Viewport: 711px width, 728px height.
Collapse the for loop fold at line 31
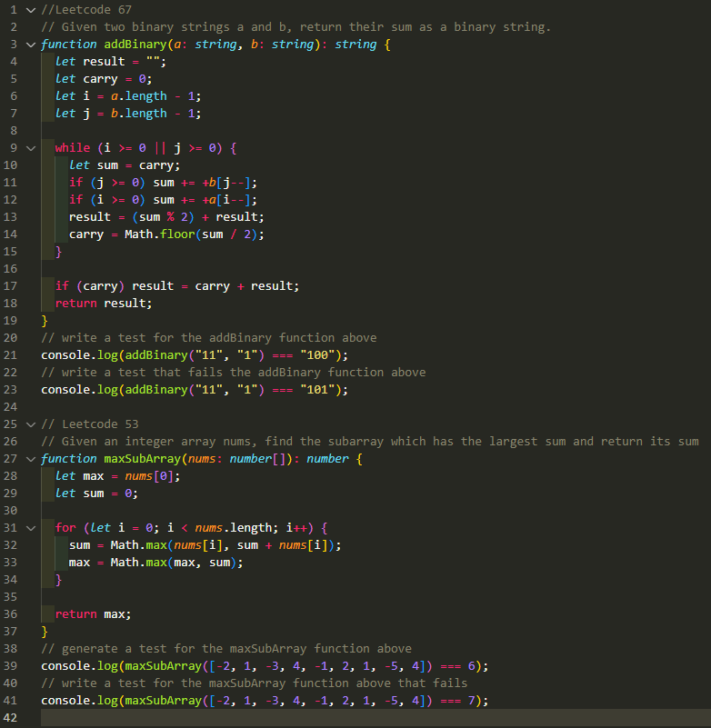tap(31, 528)
